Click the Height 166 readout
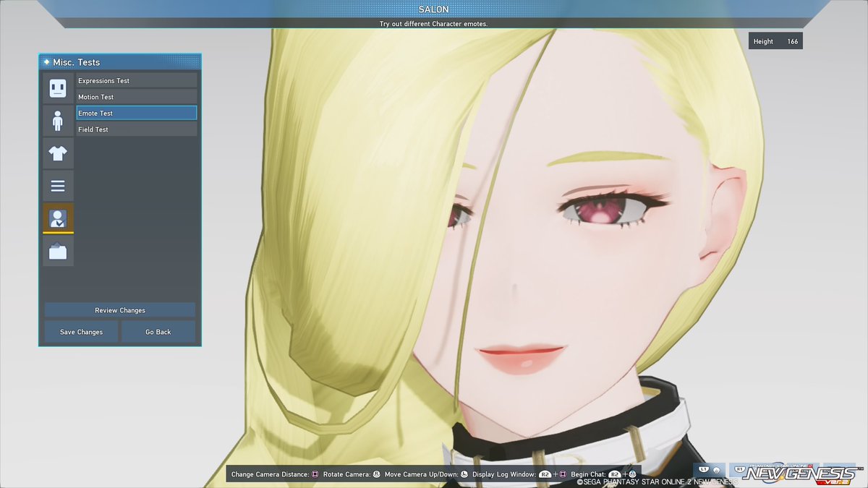This screenshot has height=488, width=868. [775, 41]
